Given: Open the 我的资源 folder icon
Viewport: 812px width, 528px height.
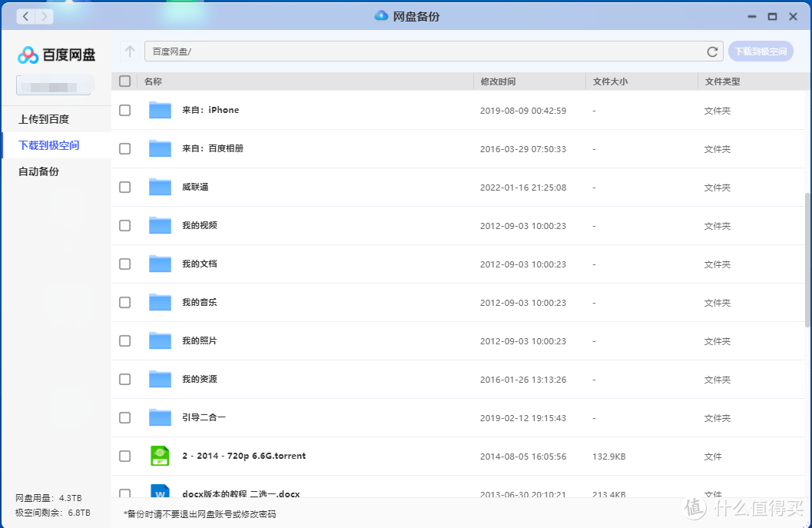Looking at the screenshot, I should point(160,379).
